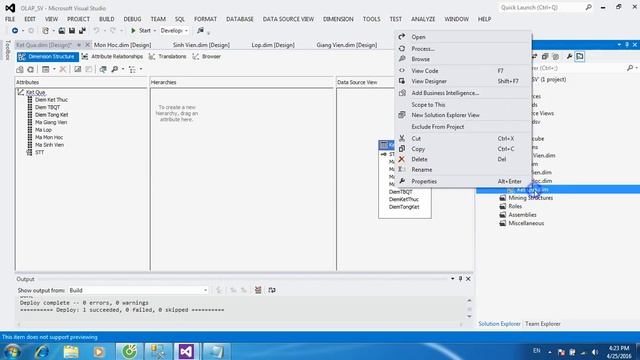
Task: Open the ANALYZE menu
Action: 423,19
